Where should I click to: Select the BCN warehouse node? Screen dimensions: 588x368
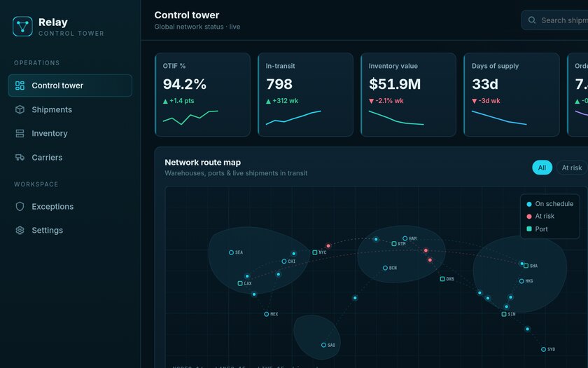385,268
